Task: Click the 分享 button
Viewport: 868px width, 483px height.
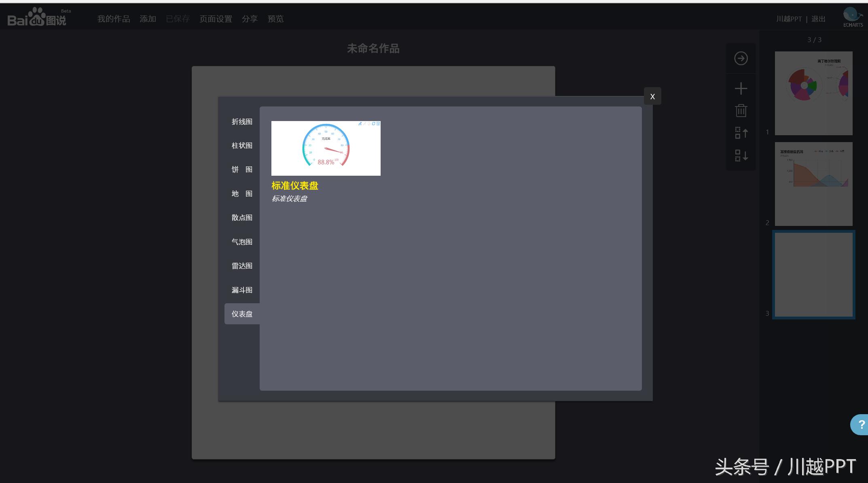Action: (250, 19)
